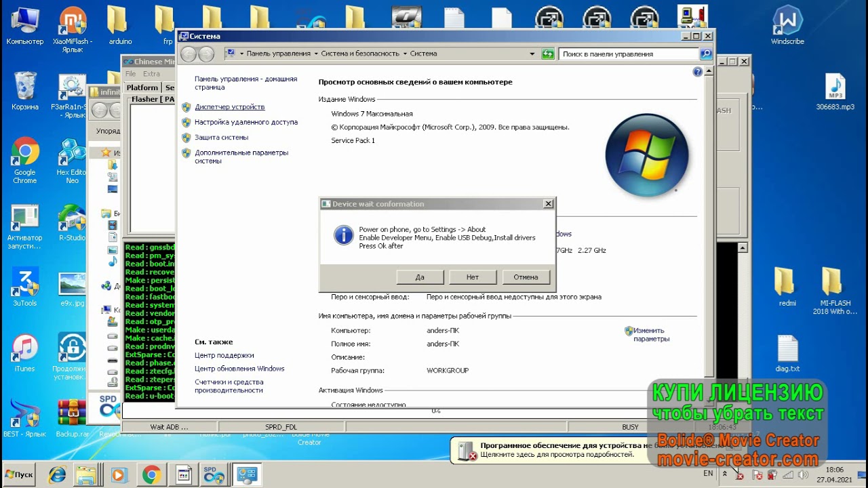Screen dimensions: 868x488
Task: Close the Device wait conformation dialog
Action: [548, 204]
